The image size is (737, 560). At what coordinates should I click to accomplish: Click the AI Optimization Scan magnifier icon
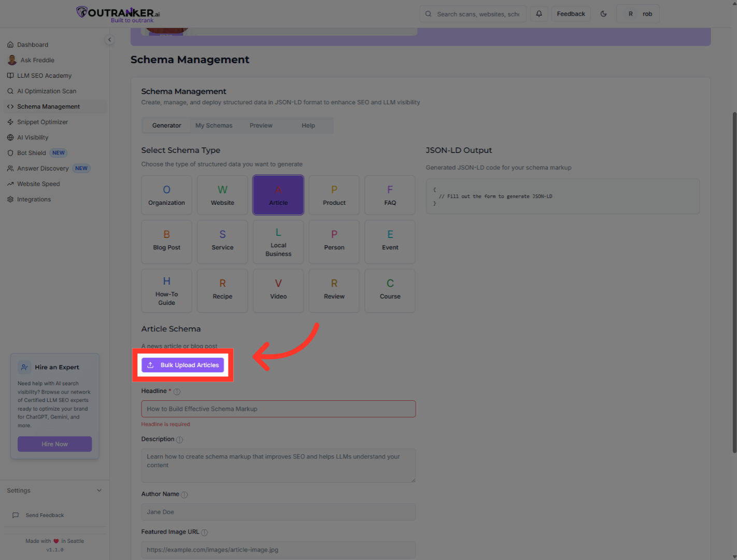pyautogui.click(x=10, y=91)
